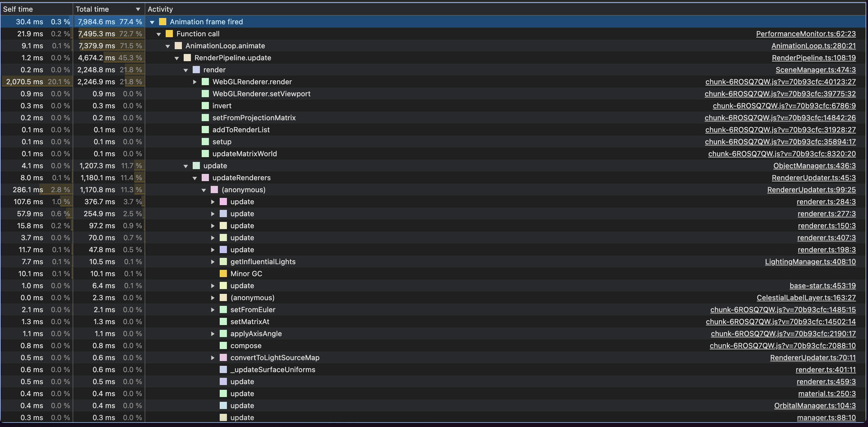The height and width of the screenshot is (427, 868).
Task: Select the WebGLRenderer.setViewport row
Action: pyautogui.click(x=433, y=94)
